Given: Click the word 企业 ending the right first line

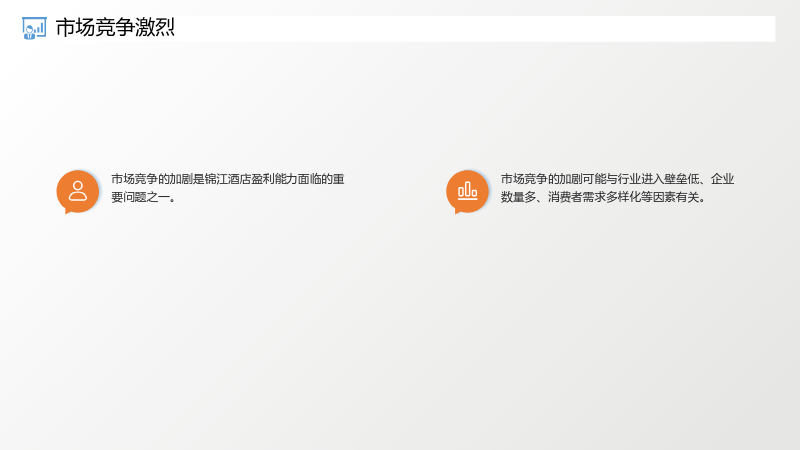Looking at the screenshot, I should [723, 179].
